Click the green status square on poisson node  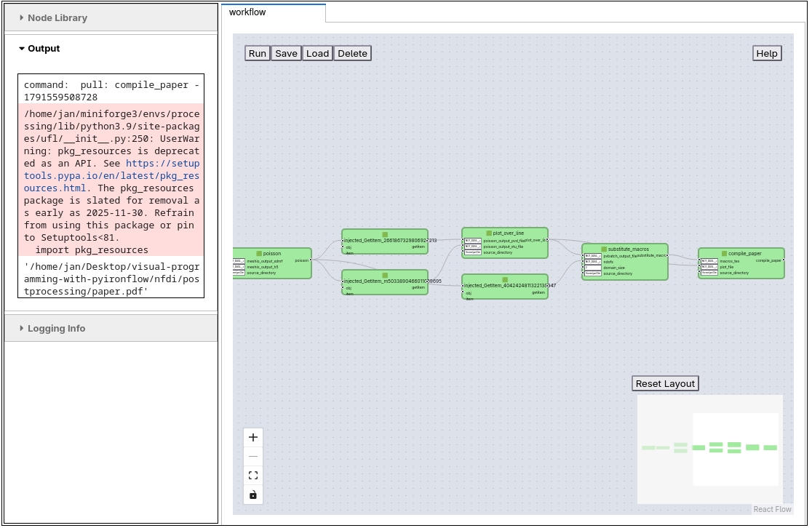point(259,254)
